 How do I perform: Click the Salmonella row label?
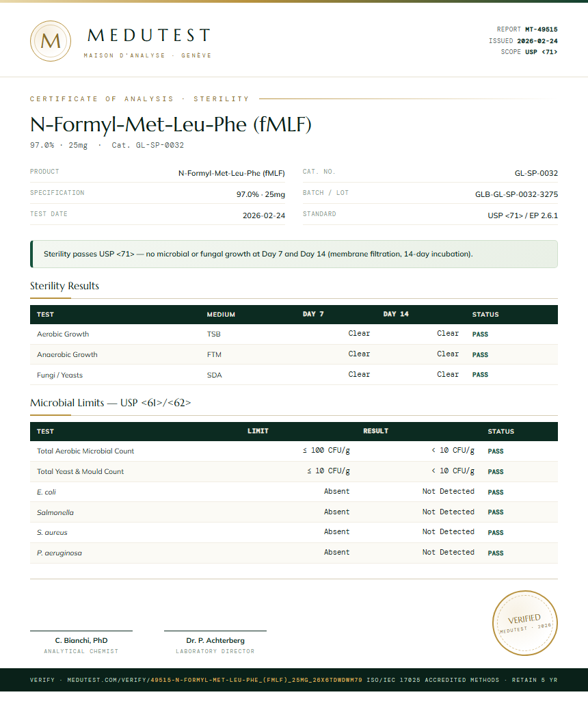55,513
